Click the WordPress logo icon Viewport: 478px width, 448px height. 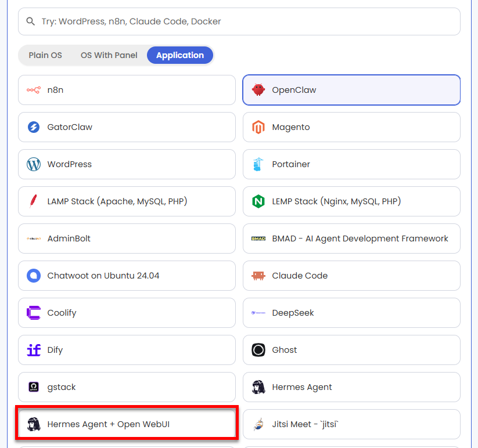pos(34,164)
